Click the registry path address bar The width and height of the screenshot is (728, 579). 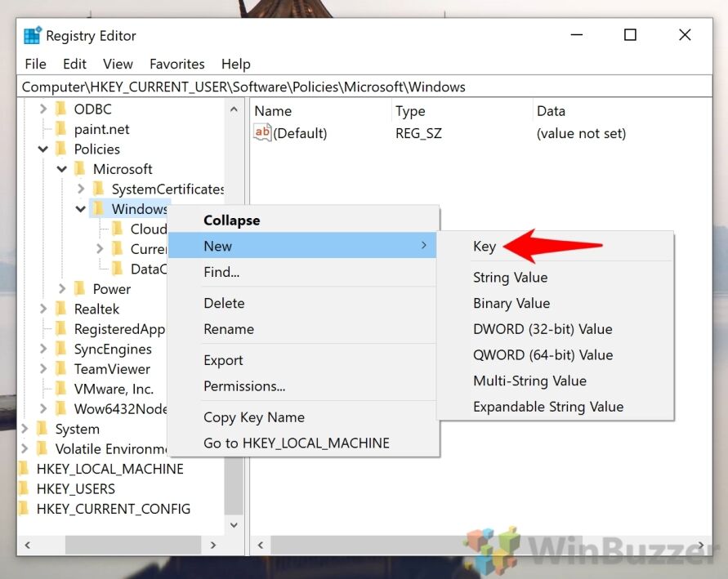click(x=364, y=87)
